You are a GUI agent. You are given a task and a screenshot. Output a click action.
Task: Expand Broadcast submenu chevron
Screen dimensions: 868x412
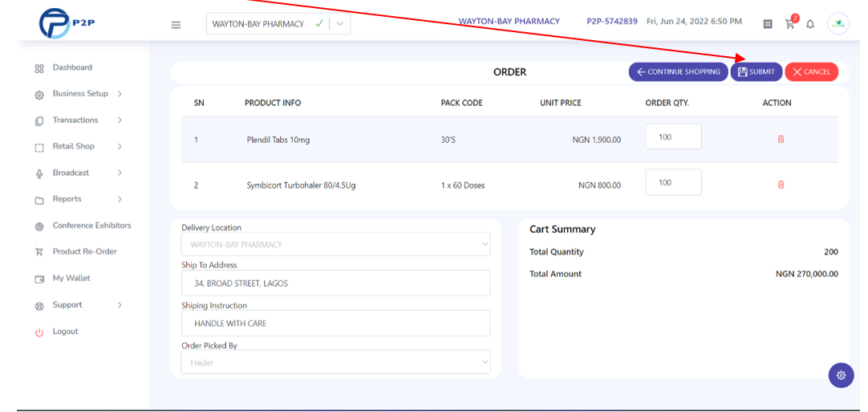point(120,173)
